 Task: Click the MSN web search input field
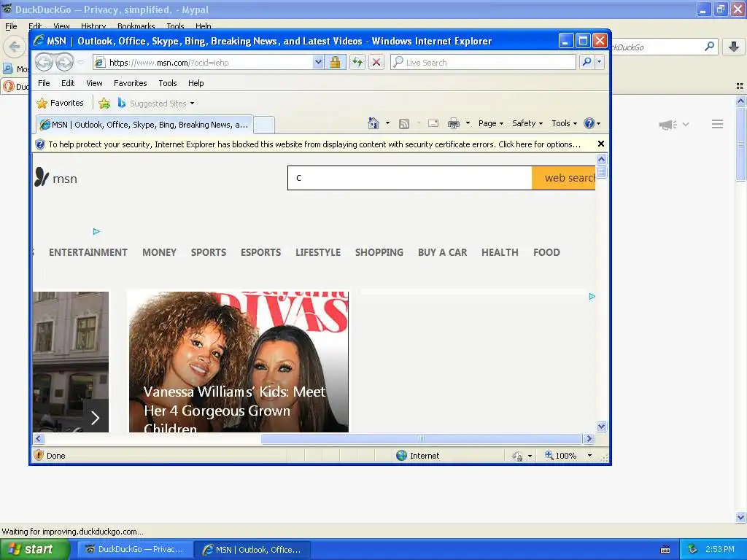pos(410,178)
